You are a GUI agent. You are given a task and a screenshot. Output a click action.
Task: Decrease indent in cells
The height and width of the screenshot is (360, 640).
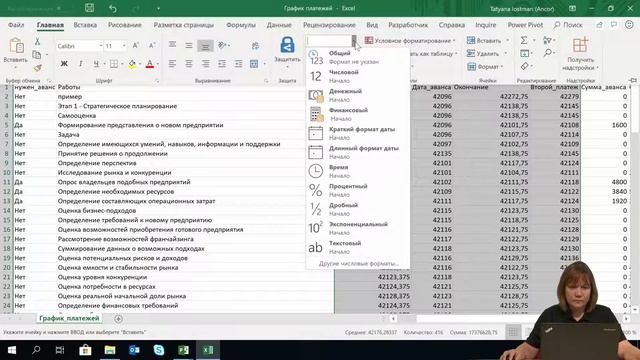[x=222, y=64]
